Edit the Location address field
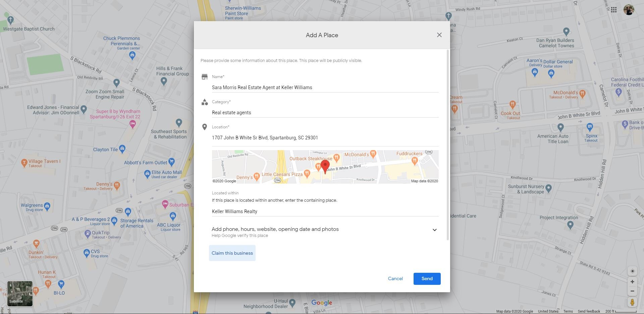 point(325,138)
